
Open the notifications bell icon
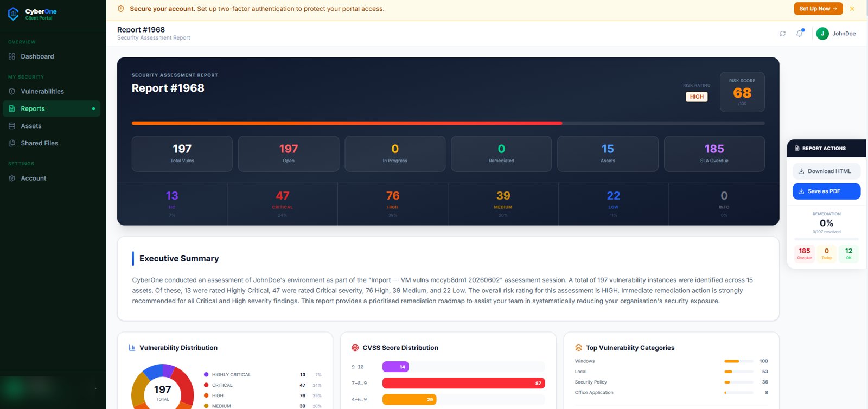[799, 34]
